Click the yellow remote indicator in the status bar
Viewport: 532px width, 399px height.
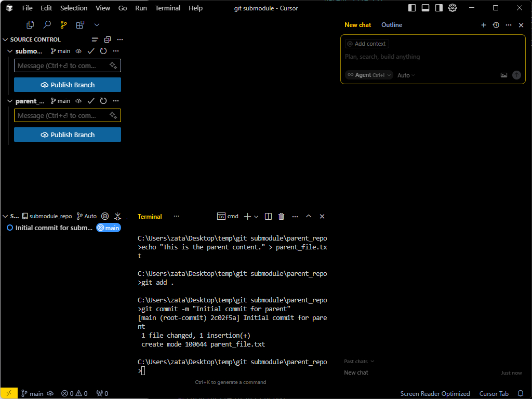pos(9,393)
